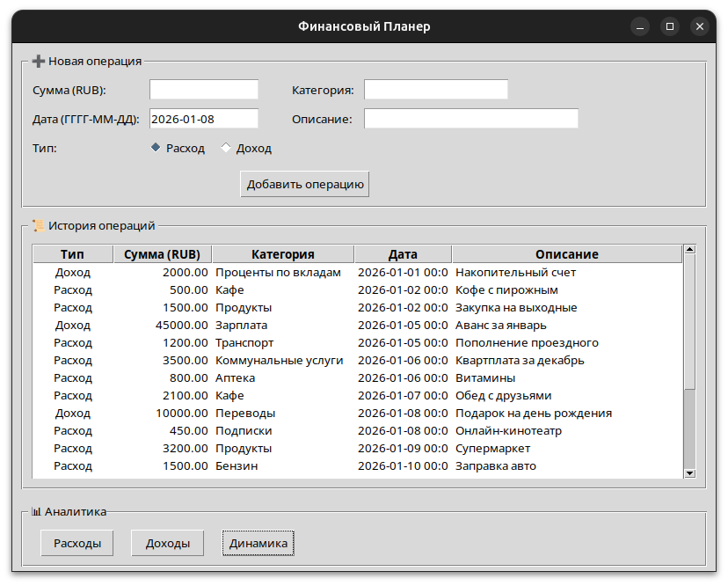Click the Динамика button
This screenshot has width=728, height=586.
coord(258,544)
